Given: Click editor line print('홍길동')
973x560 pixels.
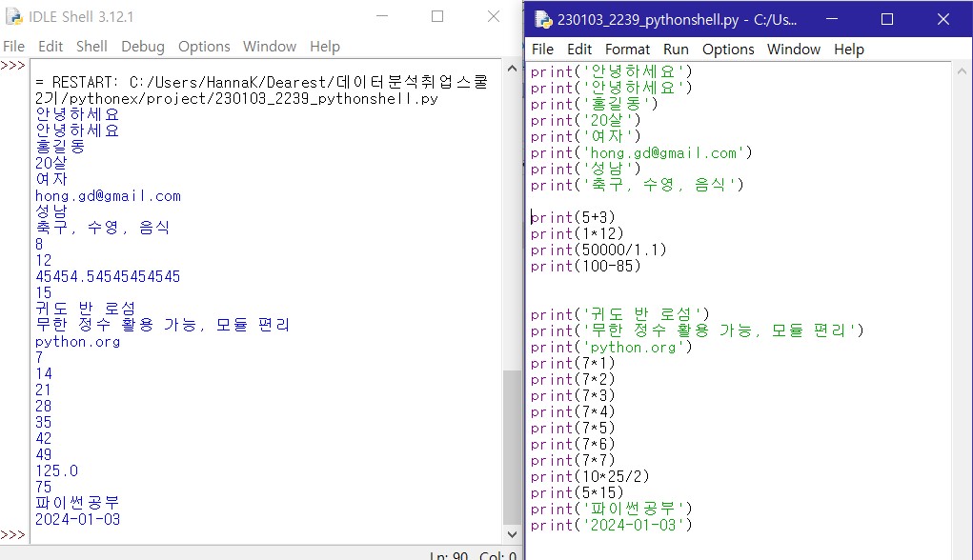Looking at the screenshot, I should 594,104.
